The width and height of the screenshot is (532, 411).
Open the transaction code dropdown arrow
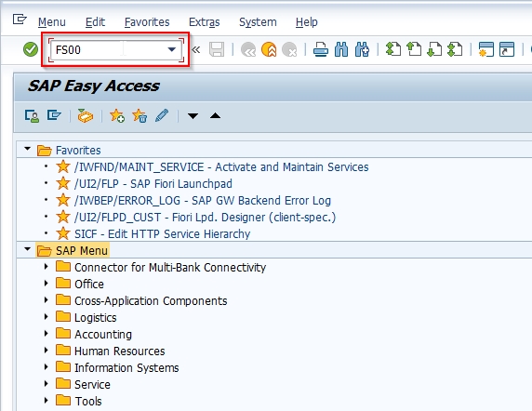172,49
